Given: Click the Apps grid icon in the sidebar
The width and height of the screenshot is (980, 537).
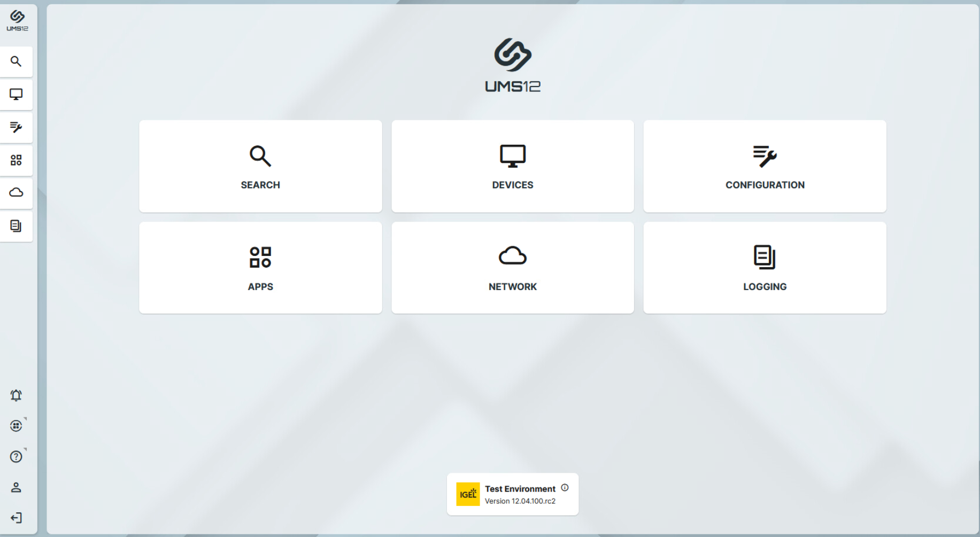Looking at the screenshot, I should coord(16,160).
